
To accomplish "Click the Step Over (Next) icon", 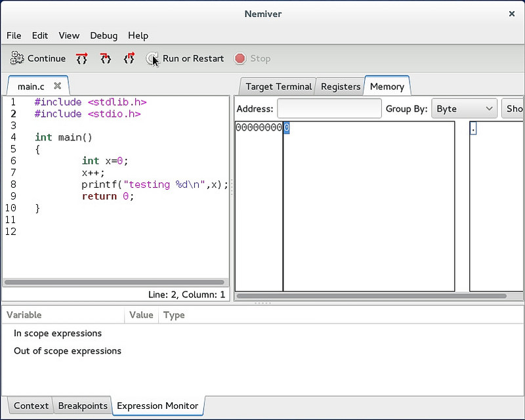I will pos(81,58).
